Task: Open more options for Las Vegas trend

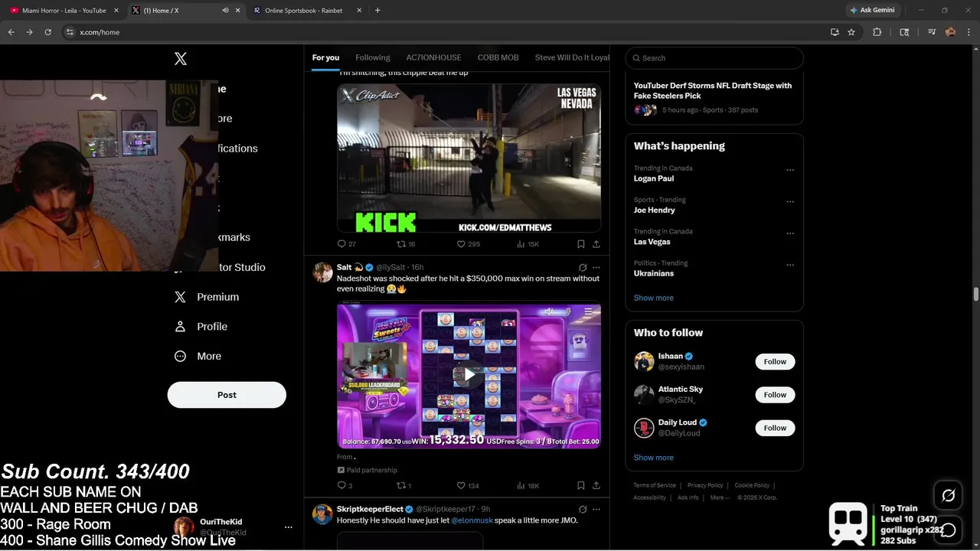Action: (790, 233)
